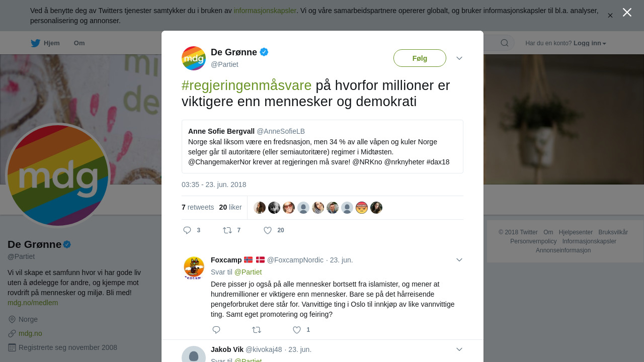Open the chevron menu on Jakob Vik's reply

pos(459,349)
